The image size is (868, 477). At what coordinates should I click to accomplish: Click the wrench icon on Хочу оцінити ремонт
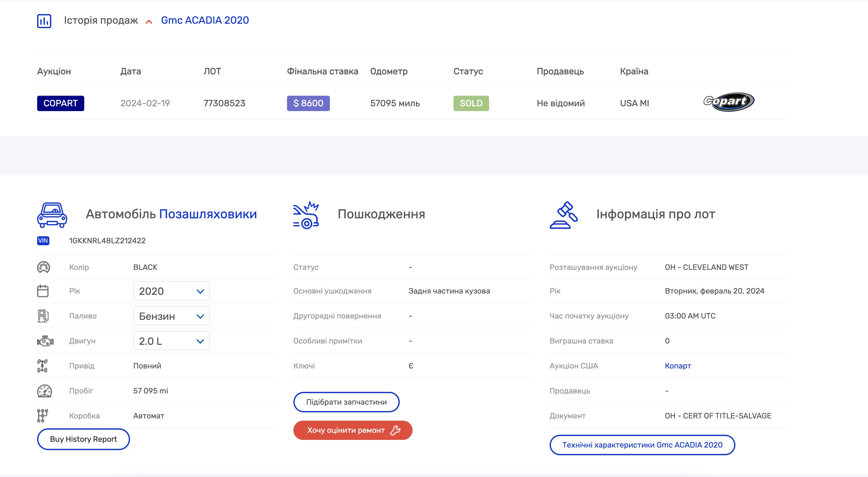(395, 430)
